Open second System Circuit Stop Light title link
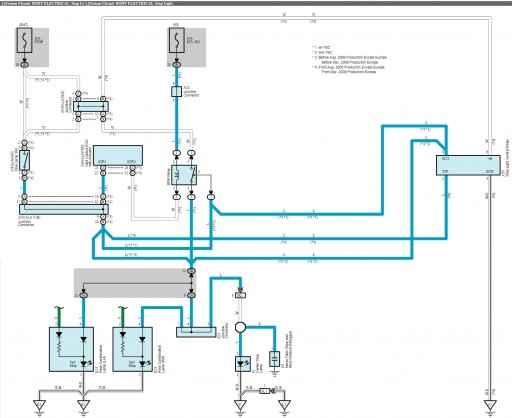This screenshot has width=512, height=418. point(129,3)
